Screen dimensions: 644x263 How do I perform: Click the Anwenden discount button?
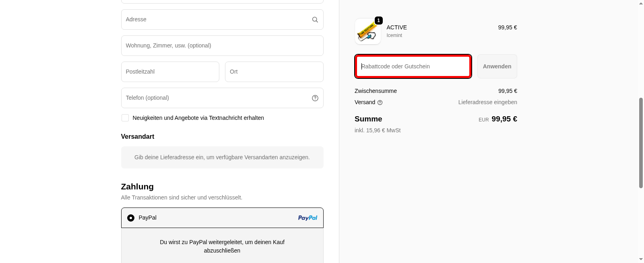click(497, 66)
